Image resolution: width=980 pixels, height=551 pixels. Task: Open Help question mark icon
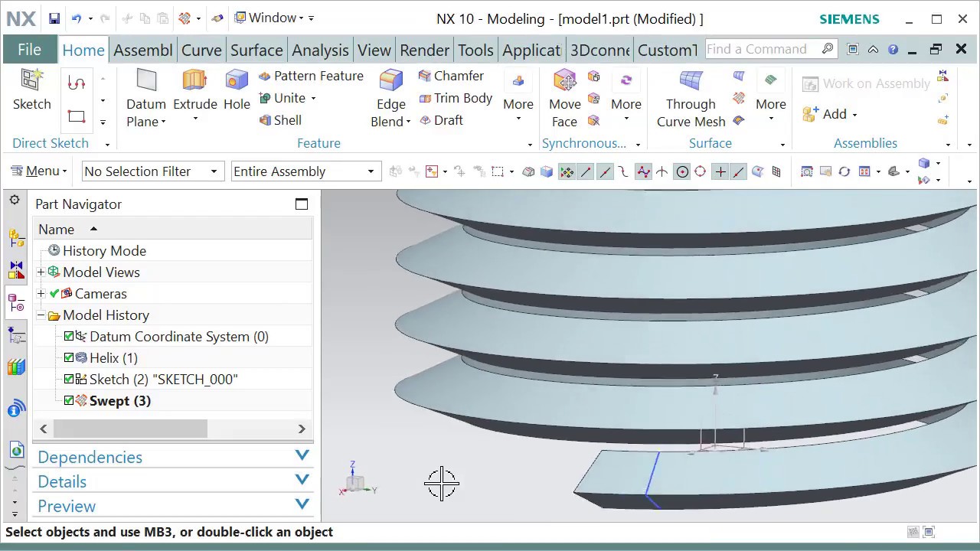[x=893, y=49]
